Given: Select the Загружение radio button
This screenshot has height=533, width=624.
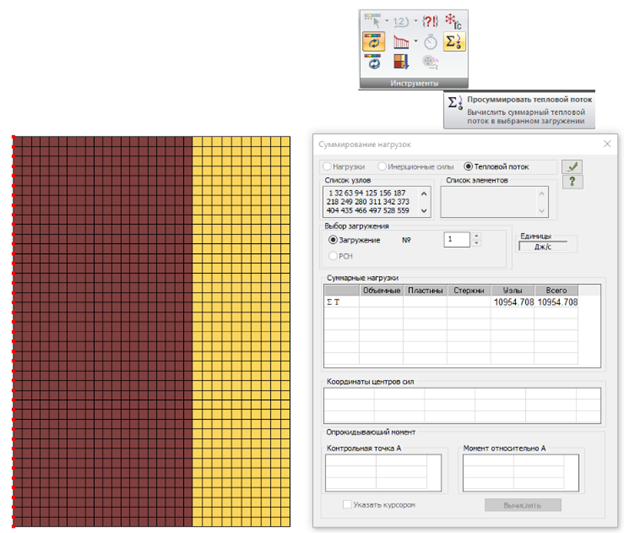Looking at the screenshot, I should click(x=334, y=240).
